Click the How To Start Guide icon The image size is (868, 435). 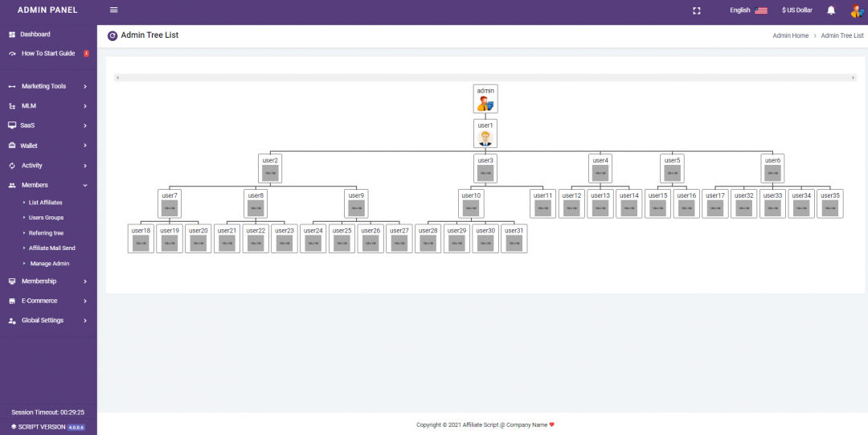[x=12, y=54]
